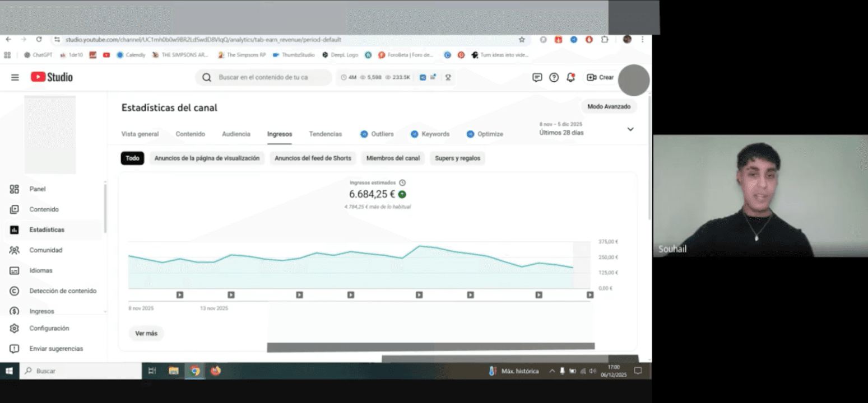Open the Help question mark icon
Viewport: 868px width, 403px height.
[554, 78]
